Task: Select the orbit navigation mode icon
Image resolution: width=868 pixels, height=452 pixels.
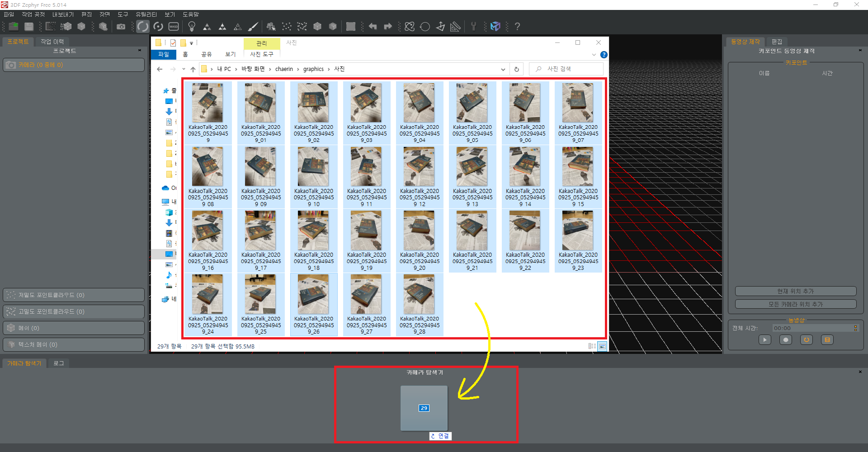Action: coord(143,27)
